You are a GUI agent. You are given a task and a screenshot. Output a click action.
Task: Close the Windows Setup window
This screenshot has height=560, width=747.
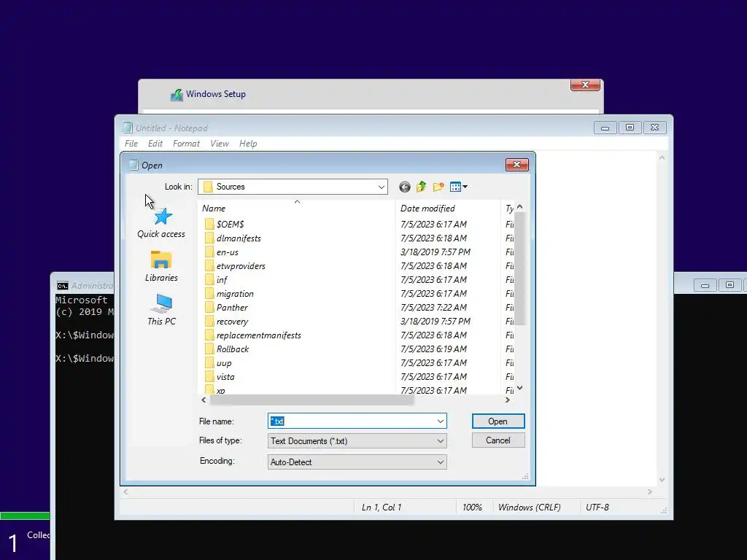click(586, 85)
